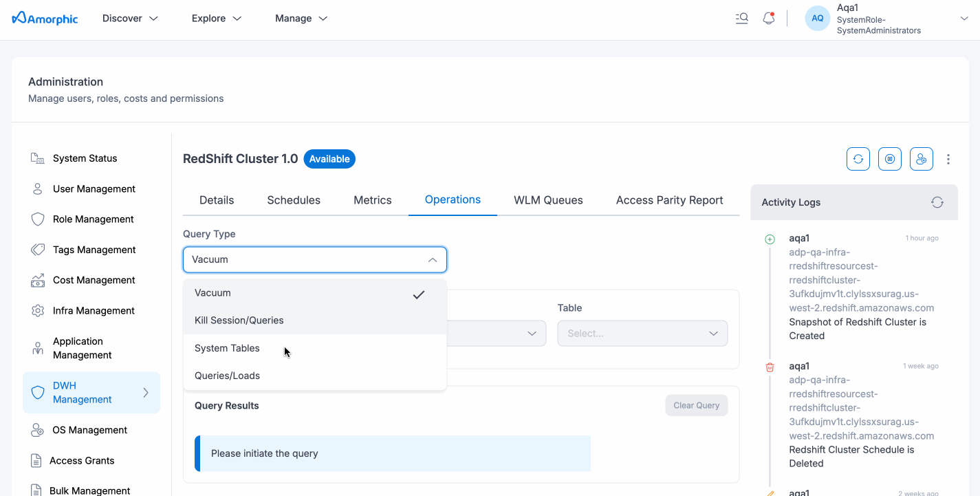The width and height of the screenshot is (980, 496).
Task: Click the red trash activity log icon
Action: click(770, 367)
